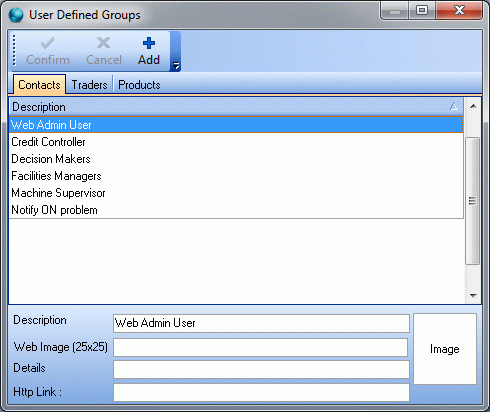Toggle sort arrow in Description column header

point(453,107)
